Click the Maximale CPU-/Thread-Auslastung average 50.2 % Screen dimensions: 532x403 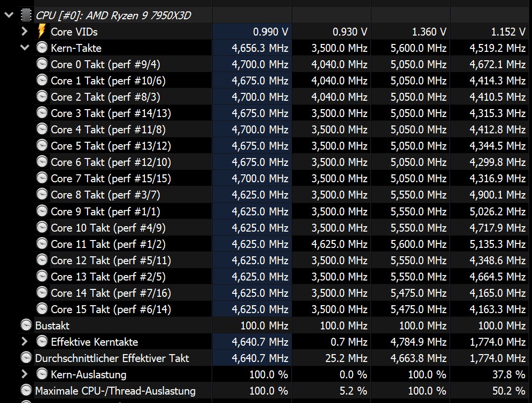tap(509, 391)
